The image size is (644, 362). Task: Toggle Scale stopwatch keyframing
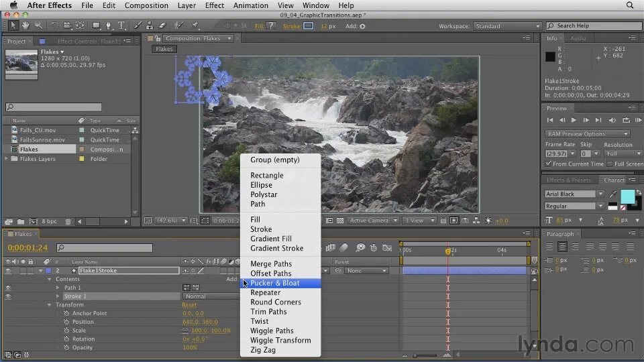coord(66,330)
